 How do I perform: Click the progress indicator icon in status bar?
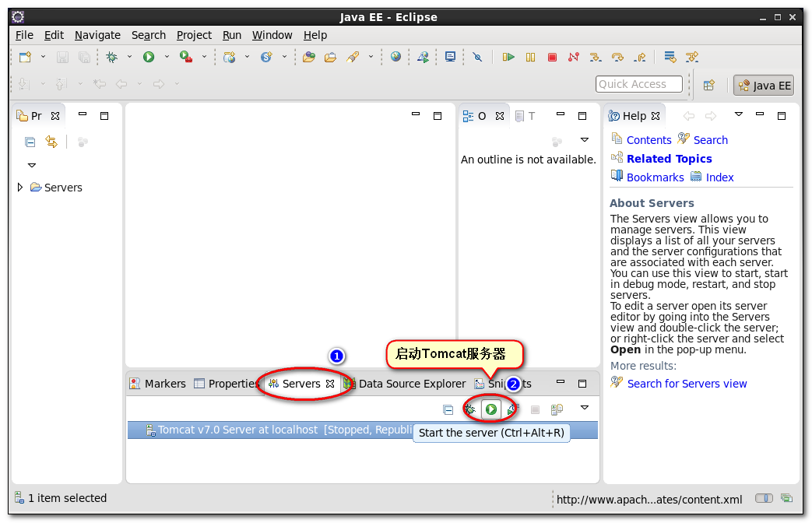[786, 498]
